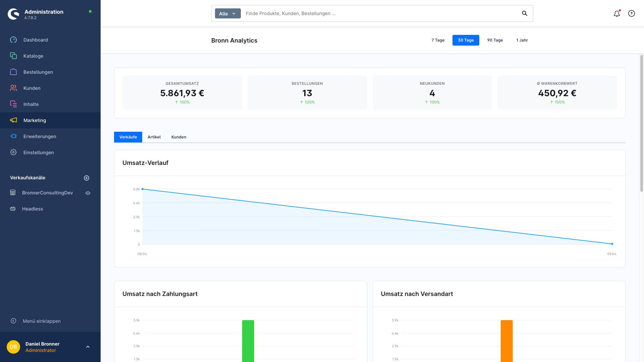
Task: Select the 90 Tage time range
Action: (x=495, y=40)
